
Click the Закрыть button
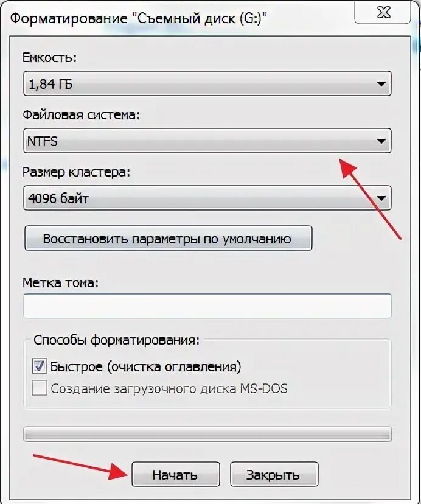click(x=274, y=474)
